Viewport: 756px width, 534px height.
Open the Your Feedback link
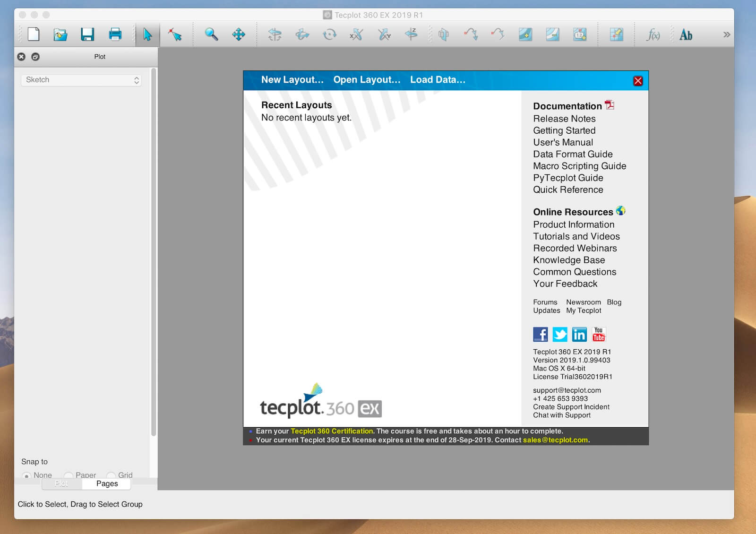pos(565,284)
